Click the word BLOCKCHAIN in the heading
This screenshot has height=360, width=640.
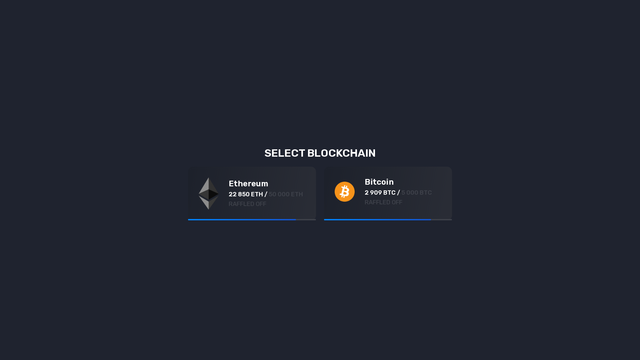point(342,153)
